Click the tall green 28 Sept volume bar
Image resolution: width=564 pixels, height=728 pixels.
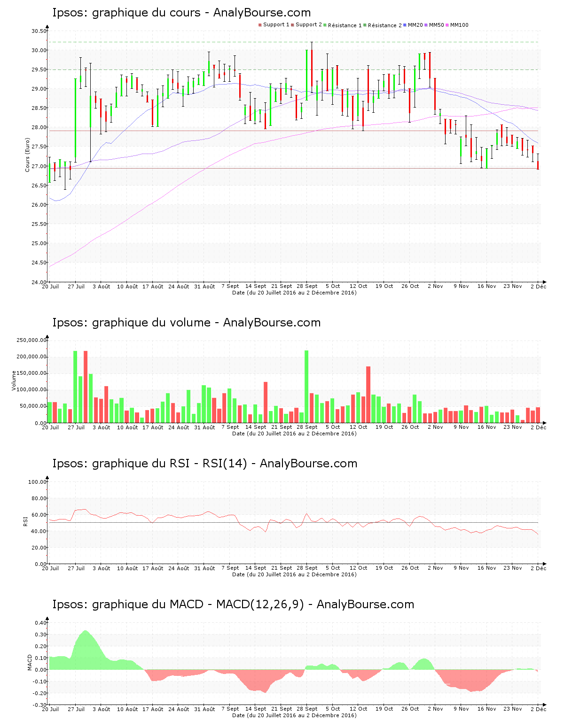pyautogui.click(x=306, y=387)
